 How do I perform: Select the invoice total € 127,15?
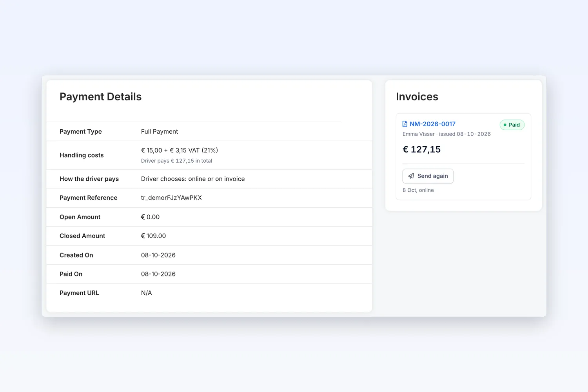coord(422,149)
